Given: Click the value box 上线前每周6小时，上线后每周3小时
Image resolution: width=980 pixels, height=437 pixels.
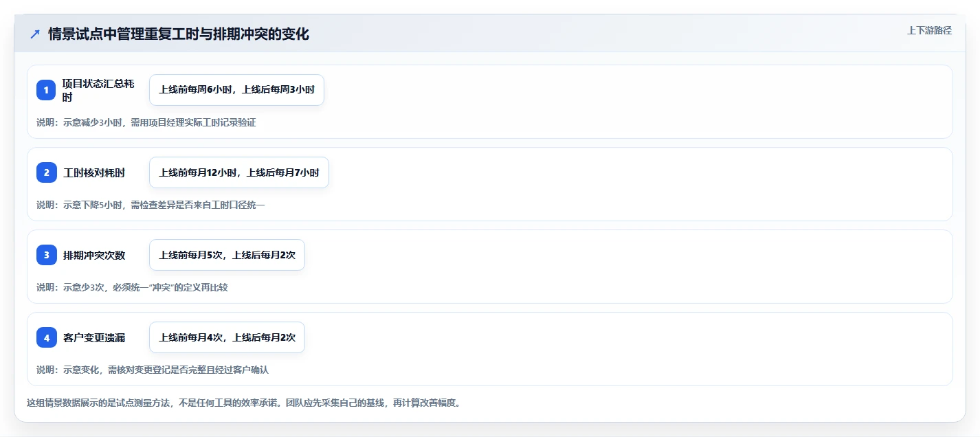Looking at the screenshot, I should click(236, 90).
